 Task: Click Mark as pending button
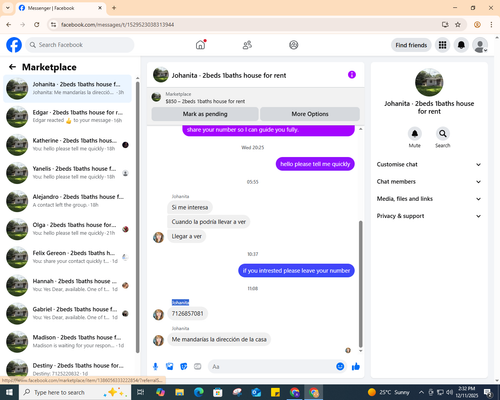[x=205, y=114]
